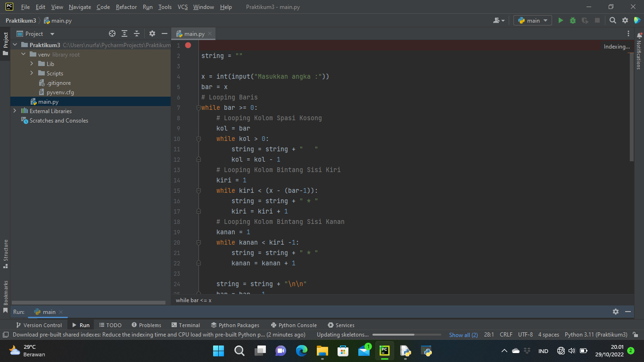Click the Updating skeletons progress bar

click(x=406, y=335)
